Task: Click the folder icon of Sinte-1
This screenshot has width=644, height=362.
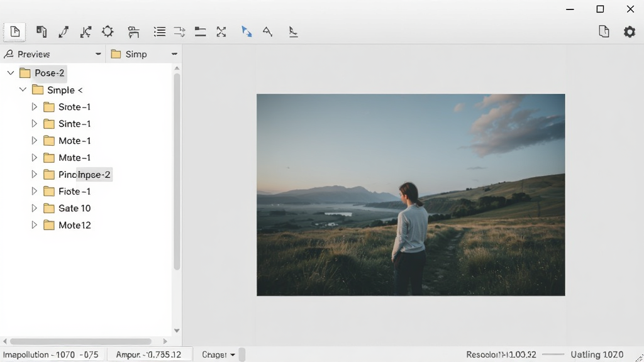Action: (x=49, y=124)
